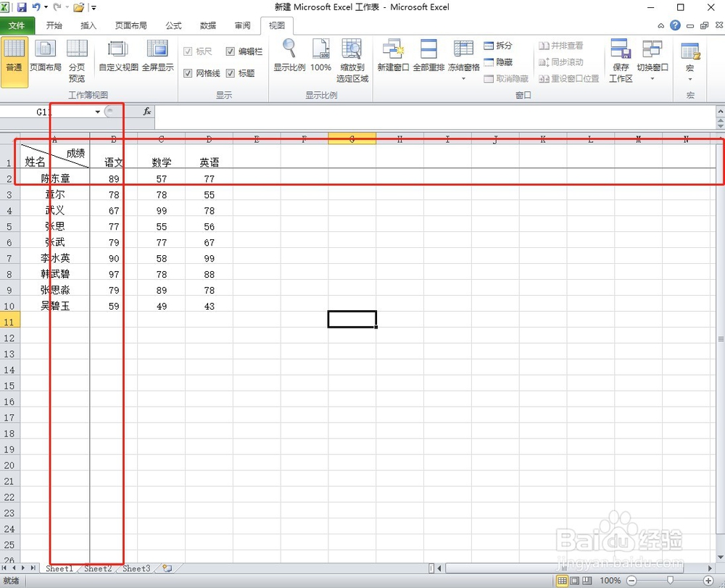The image size is (725, 588).
Task: Open Custom Views (自定义视图)
Action: 118,57
